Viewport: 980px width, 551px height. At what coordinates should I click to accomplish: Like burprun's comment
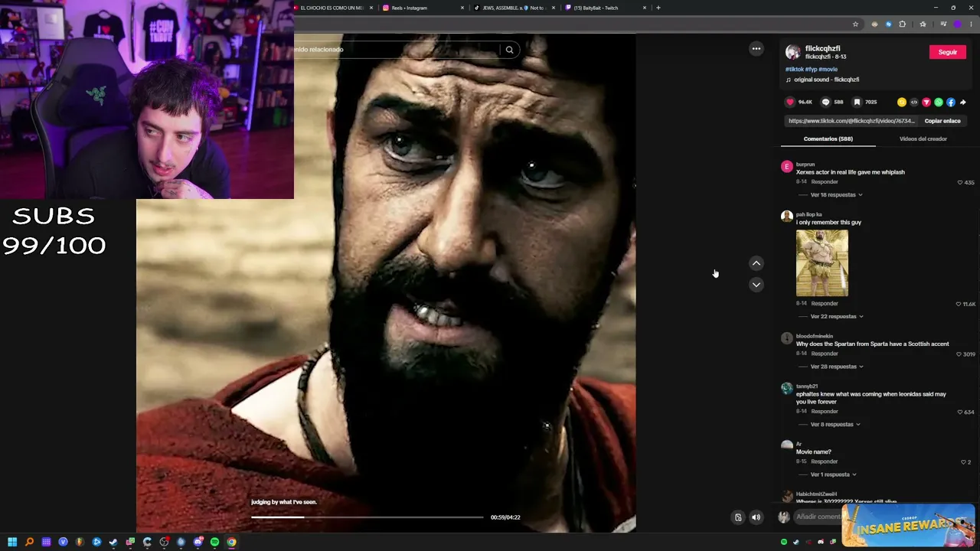960,182
